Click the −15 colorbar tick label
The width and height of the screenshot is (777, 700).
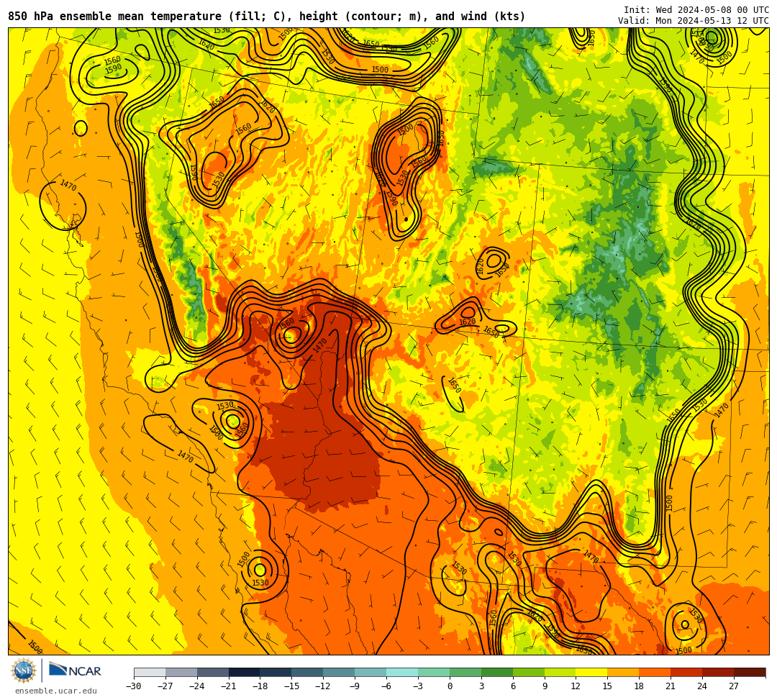point(292,686)
